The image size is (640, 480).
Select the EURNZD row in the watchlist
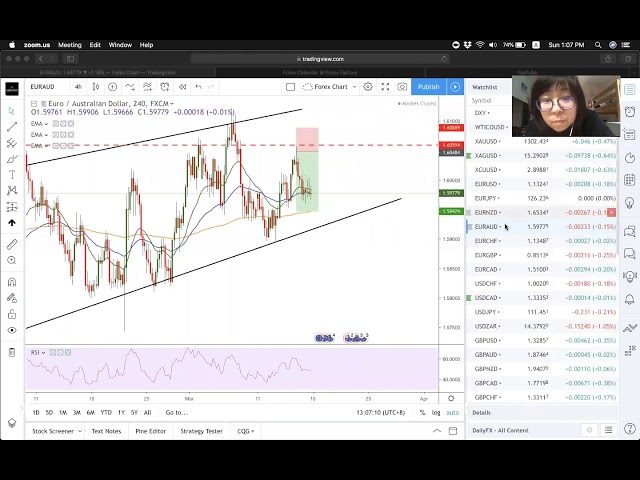point(486,212)
